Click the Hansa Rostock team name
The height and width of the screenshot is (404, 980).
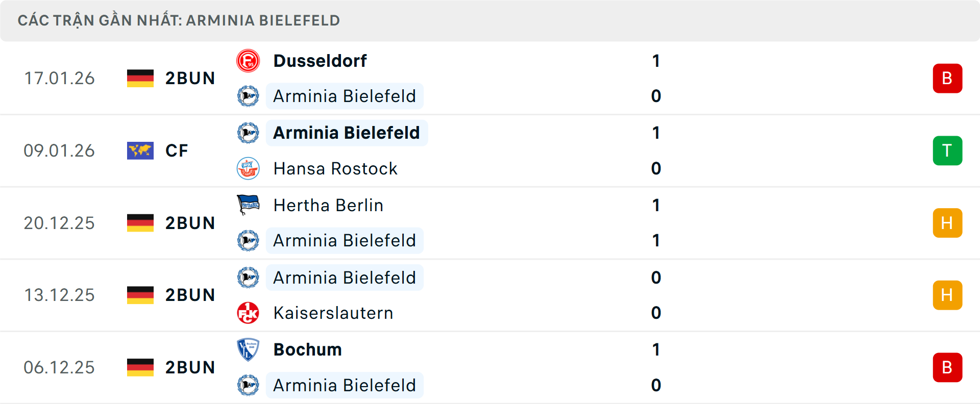coord(335,168)
